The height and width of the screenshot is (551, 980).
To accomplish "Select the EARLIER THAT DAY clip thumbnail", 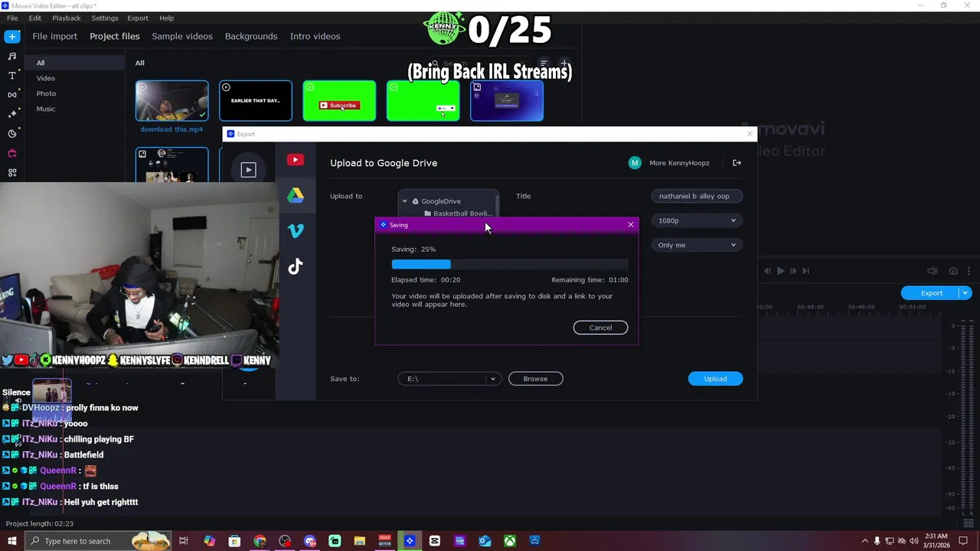I will click(x=256, y=101).
